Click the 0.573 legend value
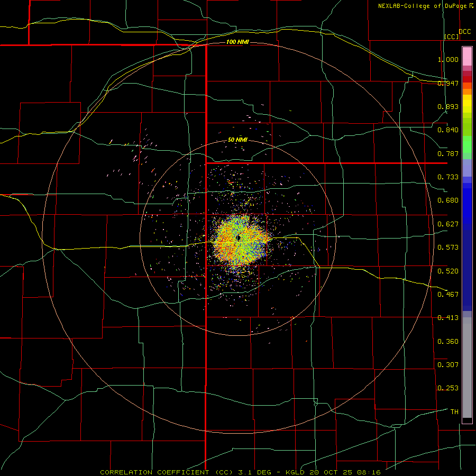476x476 pixels. point(448,248)
